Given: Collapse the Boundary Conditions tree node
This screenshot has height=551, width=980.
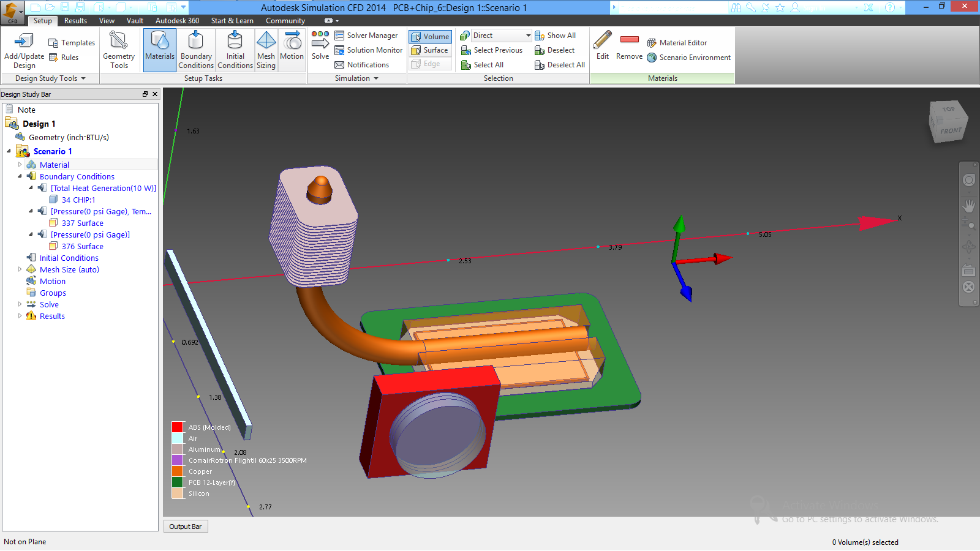Looking at the screenshot, I should pyautogui.click(x=20, y=176).
